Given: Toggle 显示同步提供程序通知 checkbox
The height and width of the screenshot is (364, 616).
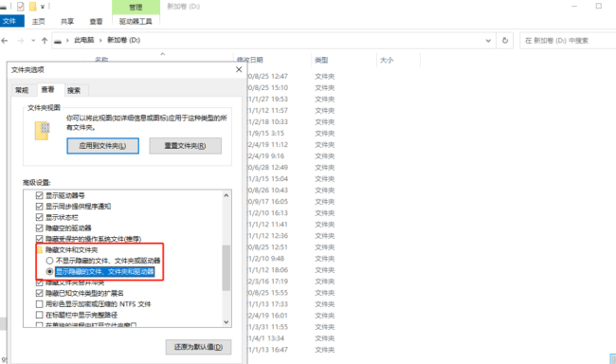Looking at the screenshot, I should coord(39,207).
